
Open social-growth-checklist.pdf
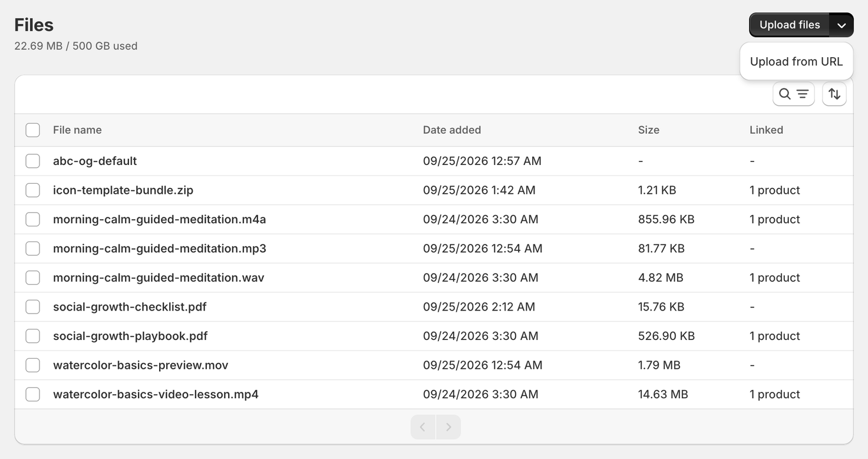point(130,307)
